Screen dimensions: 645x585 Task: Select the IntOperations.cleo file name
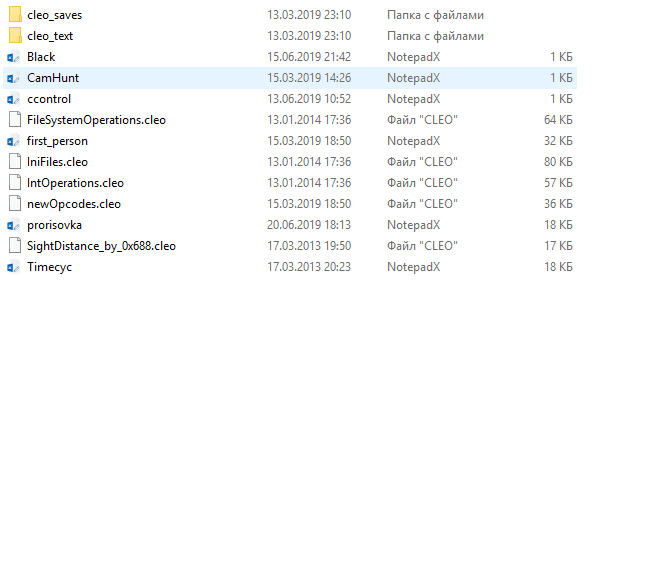point(75,183)
